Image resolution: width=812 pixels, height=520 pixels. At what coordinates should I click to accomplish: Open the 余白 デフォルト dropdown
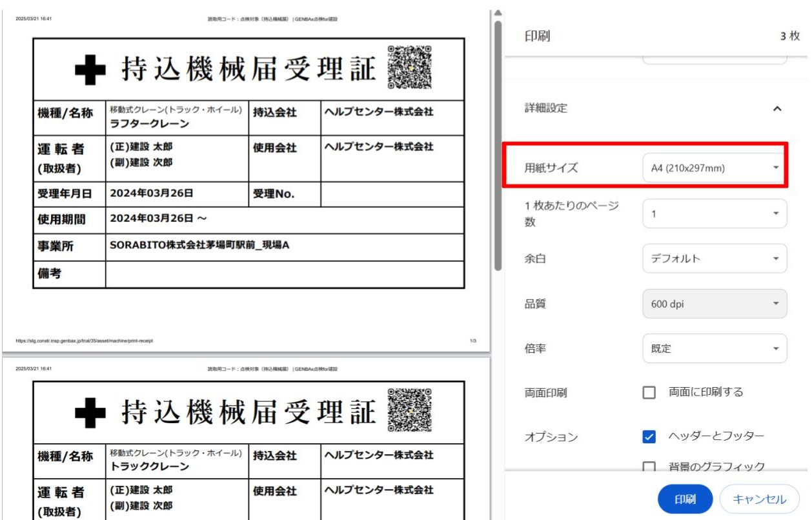coord(714,259)
